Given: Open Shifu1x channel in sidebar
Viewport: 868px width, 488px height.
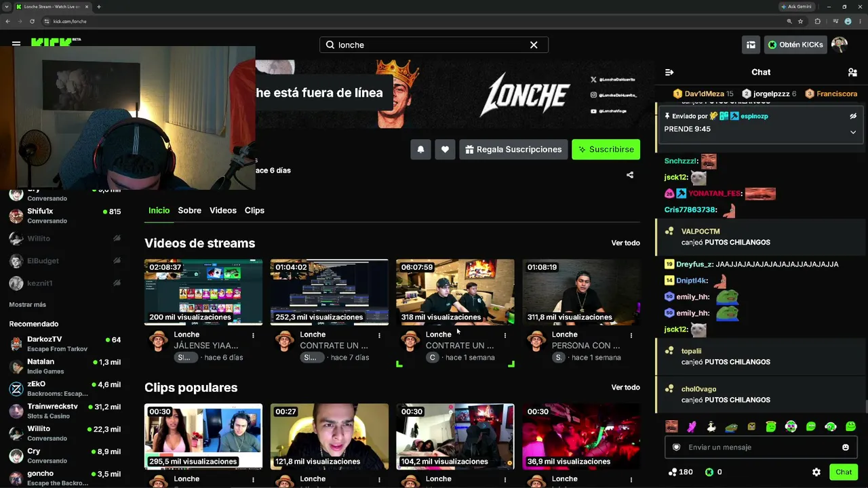Looking at the screenshot, I should (64, 216).
